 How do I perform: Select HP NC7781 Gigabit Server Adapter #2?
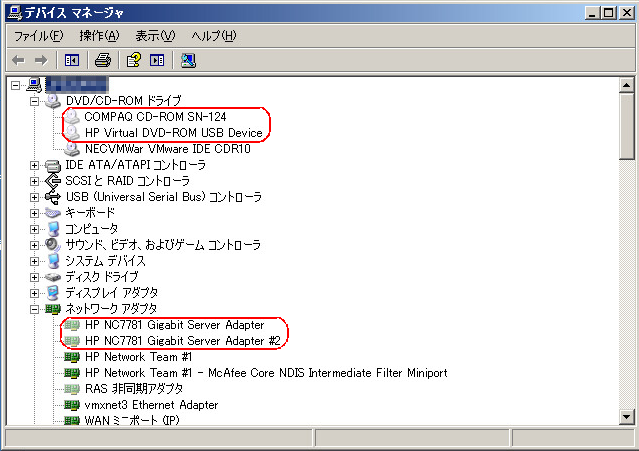coord(183,341)
